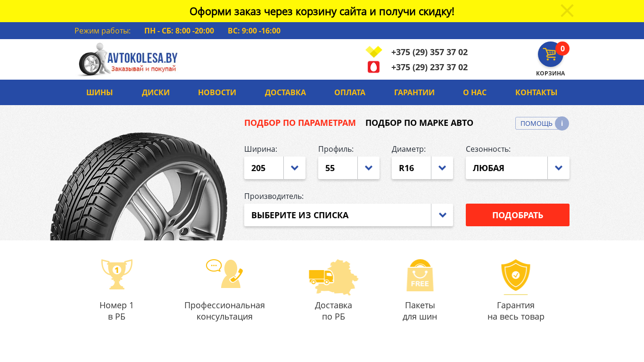
Task: Click the red mobile operator icon
Action: pyautogui.click(x=373, y=67)
